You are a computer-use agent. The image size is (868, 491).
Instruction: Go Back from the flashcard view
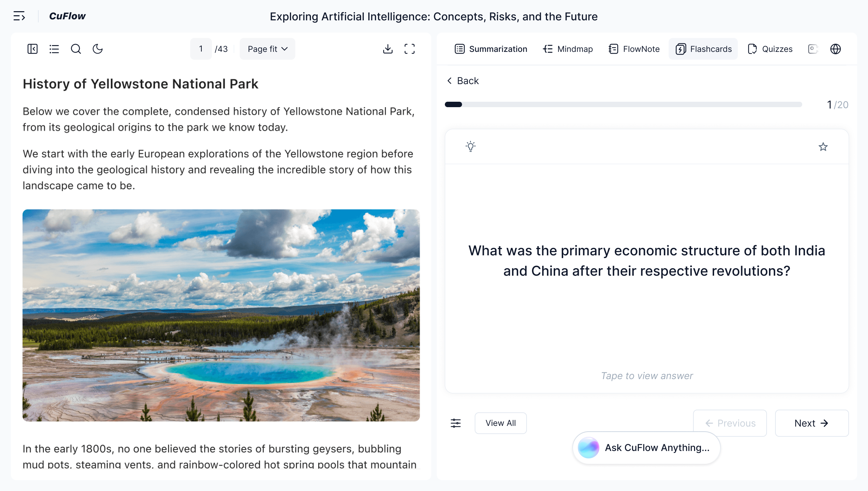(463, 81)
